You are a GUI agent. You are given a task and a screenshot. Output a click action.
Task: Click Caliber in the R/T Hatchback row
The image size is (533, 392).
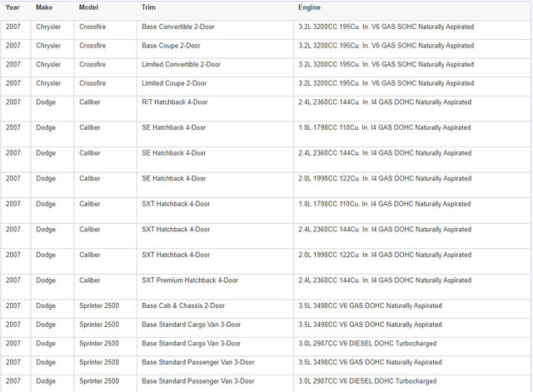tap(90, 102)
